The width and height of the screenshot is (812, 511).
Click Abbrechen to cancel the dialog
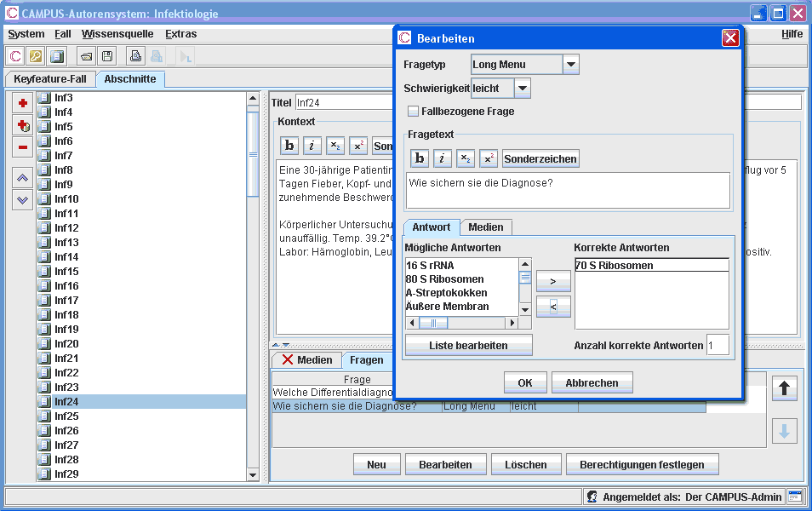[x=592, y=382]
